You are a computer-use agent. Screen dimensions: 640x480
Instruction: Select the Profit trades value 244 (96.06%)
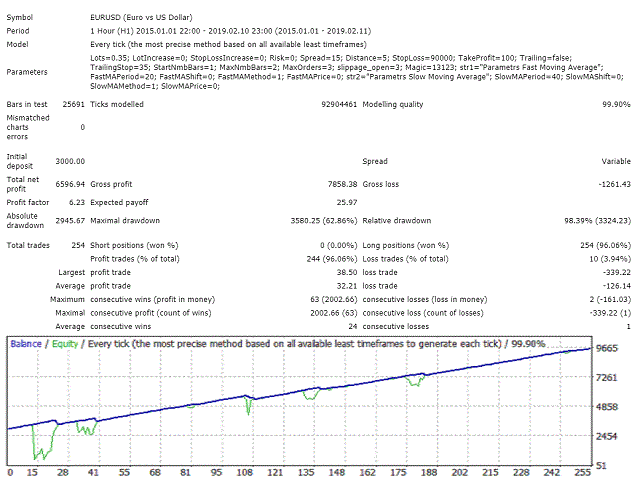pos(332,259)
